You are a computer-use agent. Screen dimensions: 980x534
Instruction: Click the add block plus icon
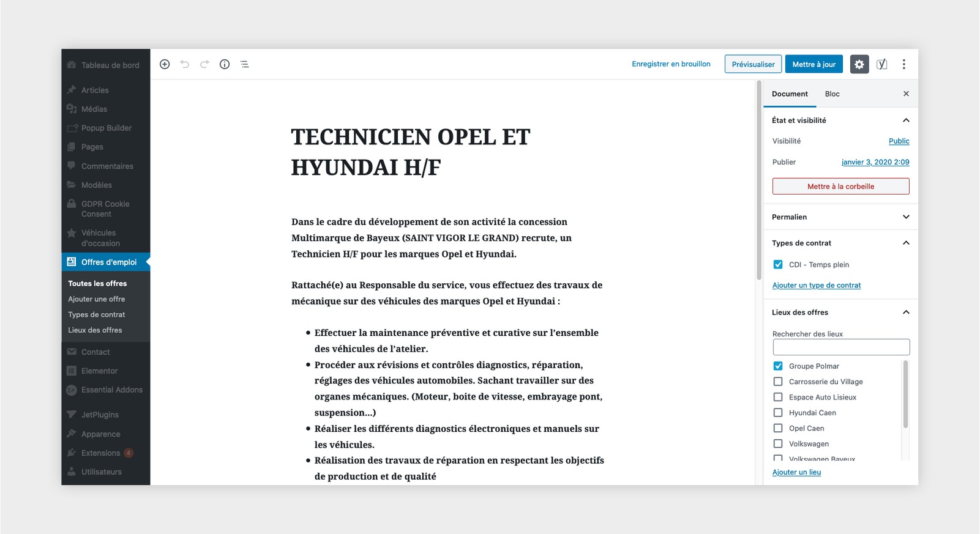165,64
